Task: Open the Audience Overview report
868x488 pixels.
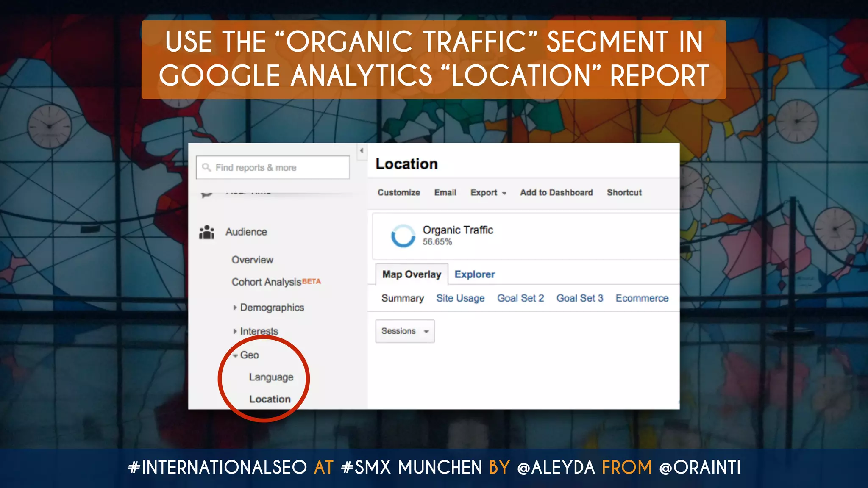Action: 253,260
